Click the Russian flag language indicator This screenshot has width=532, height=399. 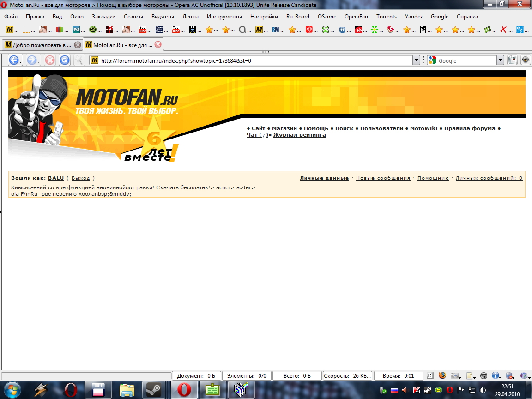(394, 390)
